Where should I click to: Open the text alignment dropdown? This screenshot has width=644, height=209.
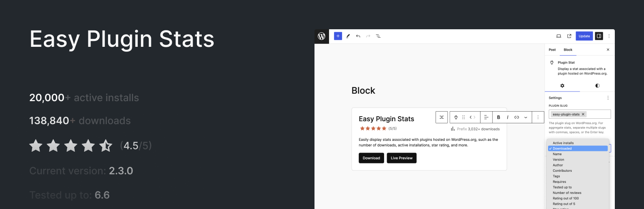tap(486, 117)
